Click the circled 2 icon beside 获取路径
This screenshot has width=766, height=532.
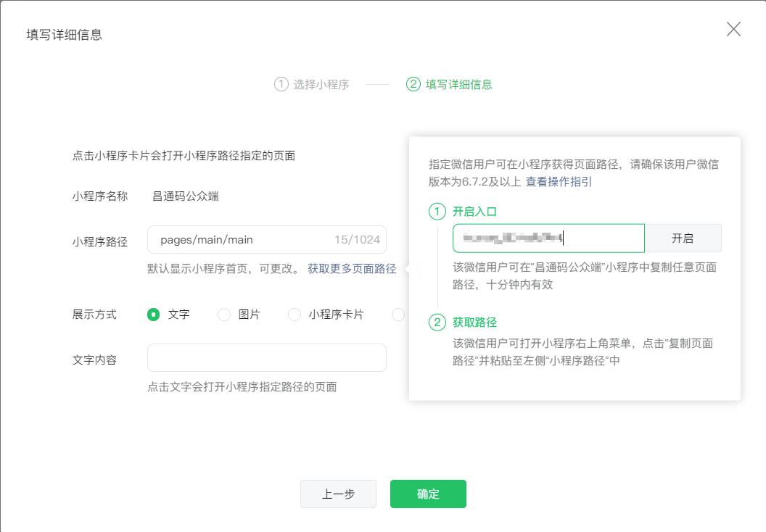coord(437,323)
